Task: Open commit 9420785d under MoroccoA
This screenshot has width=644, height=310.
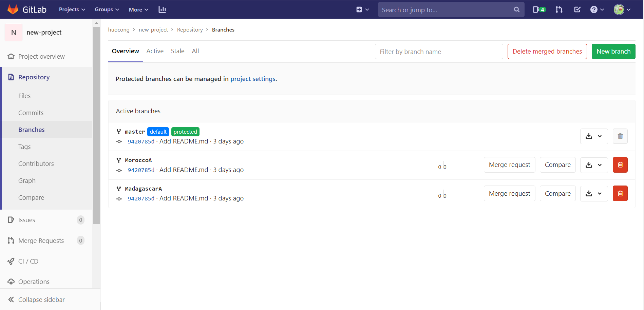Action: pos(141,170)
